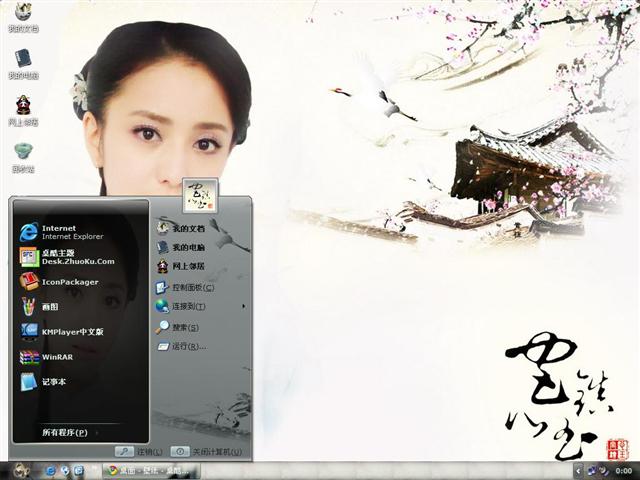Viewport: 640px width, 480px height.
Task: Select the 网上邻居 desktop icon
Action: [x=23, y=111]
